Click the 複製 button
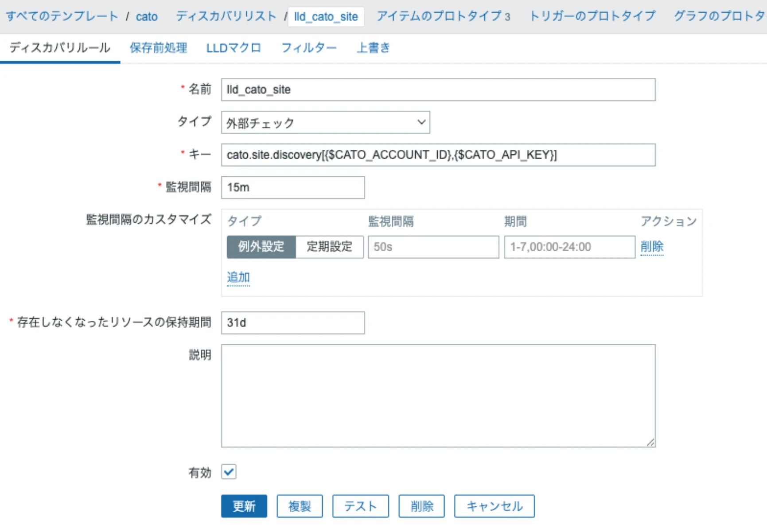Viewport: 767px width, 532px height. click(x=300, y=506)
